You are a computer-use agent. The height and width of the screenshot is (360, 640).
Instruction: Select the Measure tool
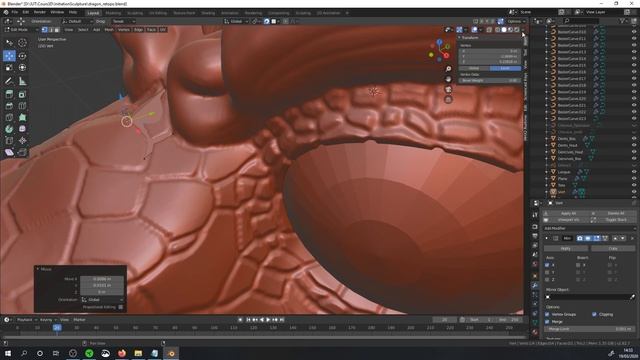click(22, 81)
